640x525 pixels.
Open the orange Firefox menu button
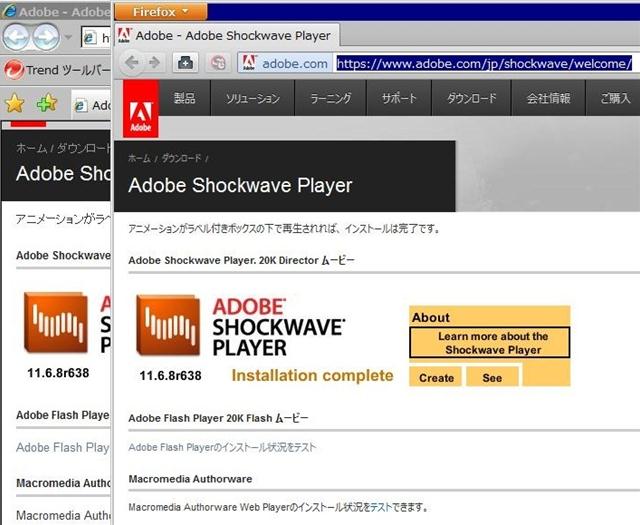point(161,11)
